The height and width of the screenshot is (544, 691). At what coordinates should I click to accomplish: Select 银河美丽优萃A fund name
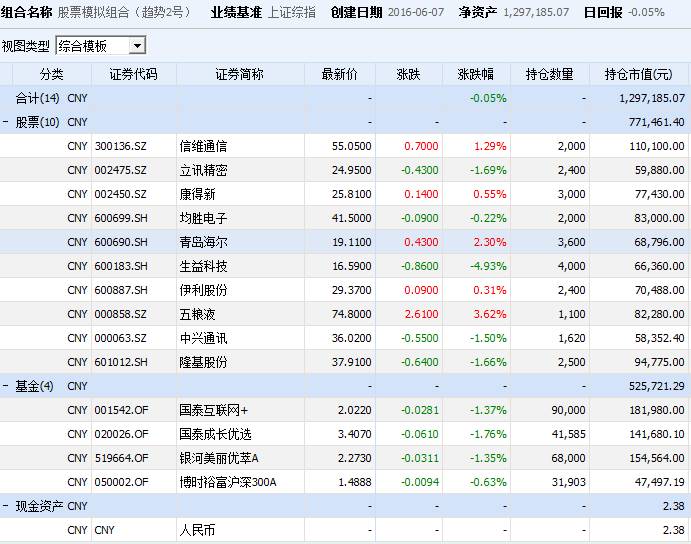219,458
